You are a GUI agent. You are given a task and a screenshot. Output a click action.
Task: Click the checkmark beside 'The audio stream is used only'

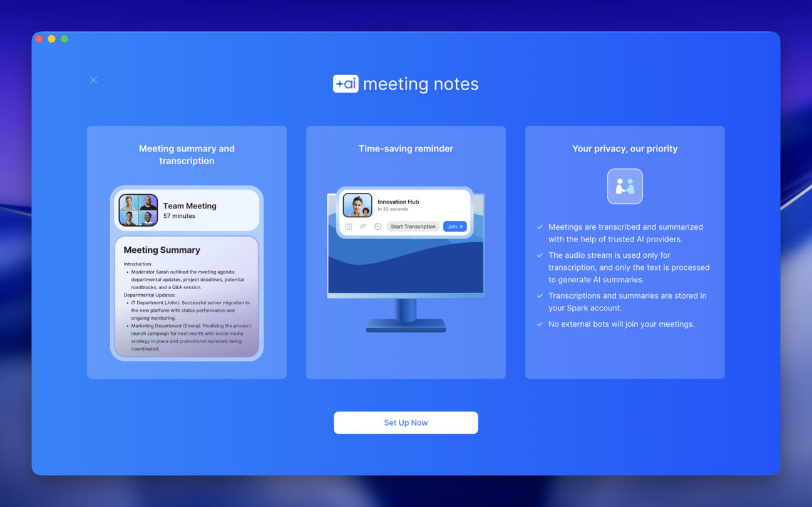pyautogui.click(x=540, y=255)
